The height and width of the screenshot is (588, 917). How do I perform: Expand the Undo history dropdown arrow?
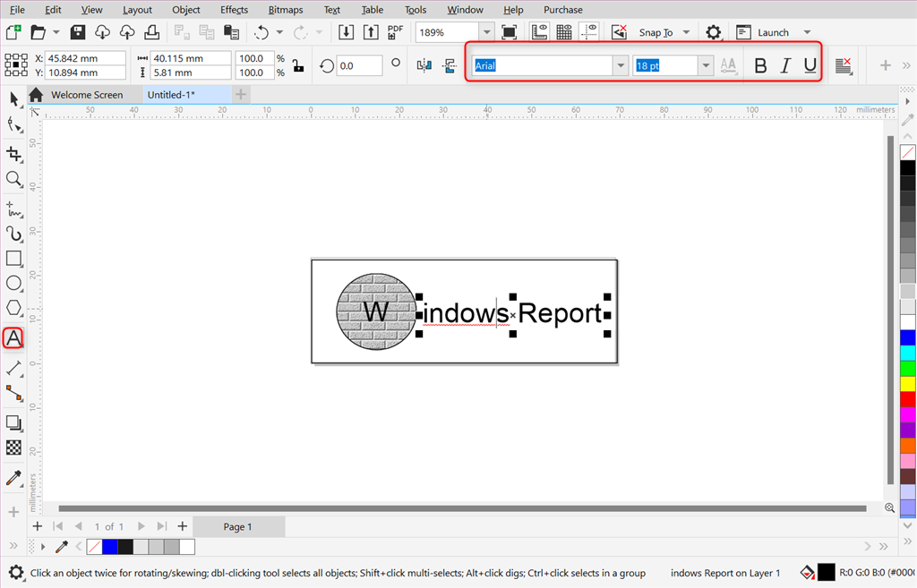click(x=279, y=32)
